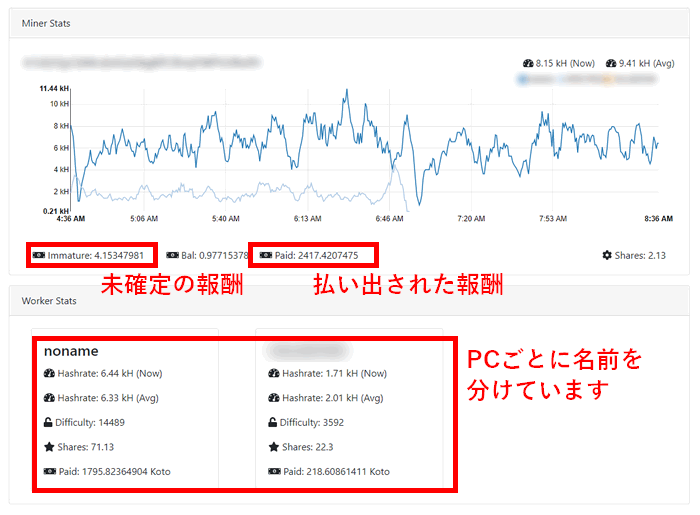Click the 8:36 AM axis label
This screenshot has width=700, height=515.
pos(658,219)
